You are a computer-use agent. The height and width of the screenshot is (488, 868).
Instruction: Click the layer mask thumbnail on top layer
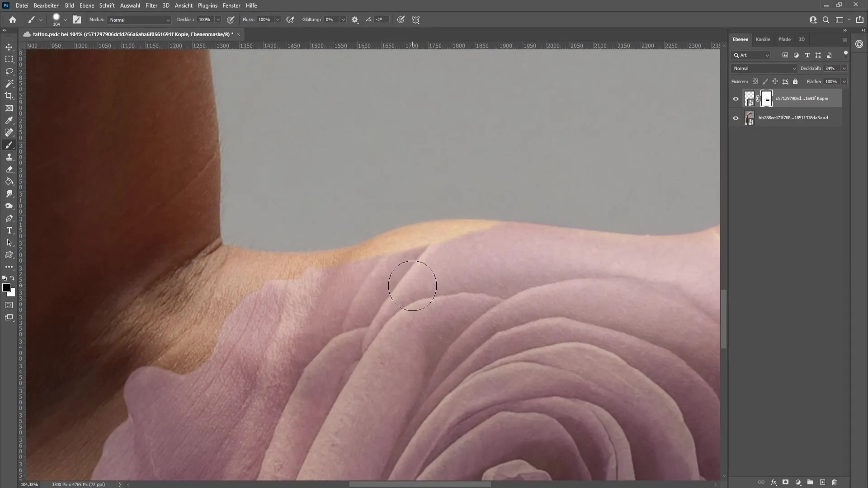[767, 99]
